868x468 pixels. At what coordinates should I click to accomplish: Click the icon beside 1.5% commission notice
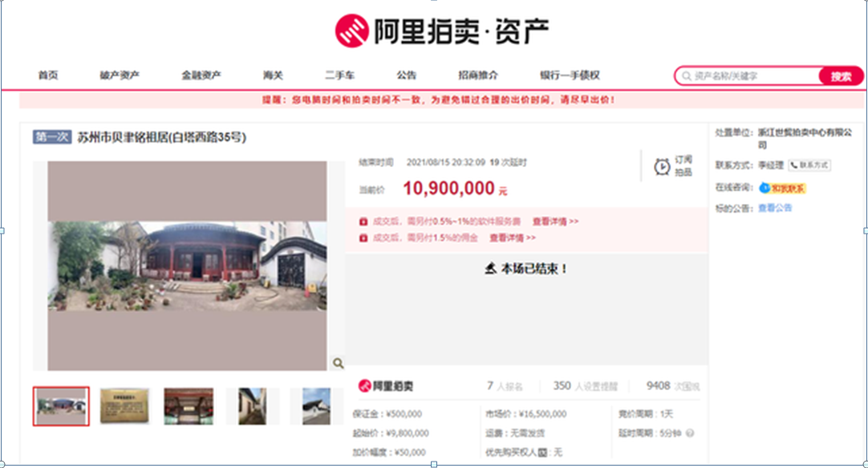click(363, 238)
